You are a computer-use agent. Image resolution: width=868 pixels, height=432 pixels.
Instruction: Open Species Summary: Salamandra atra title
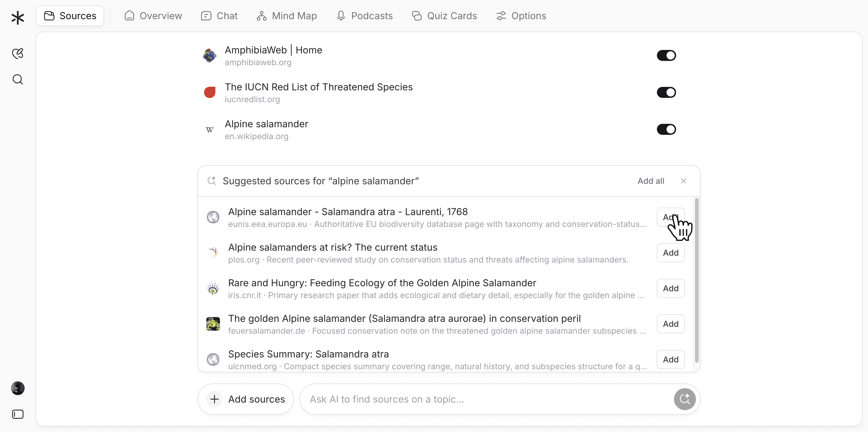(x=308, y=354)
